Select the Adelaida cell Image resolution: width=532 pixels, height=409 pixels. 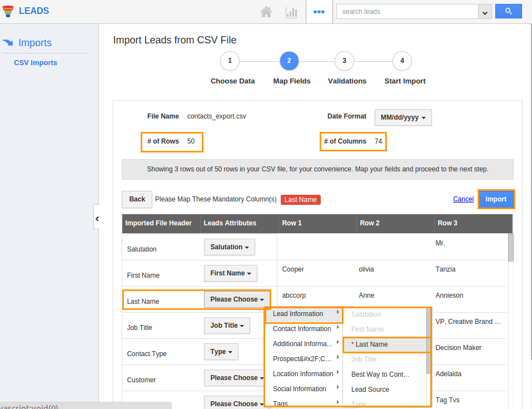point(449,374)
